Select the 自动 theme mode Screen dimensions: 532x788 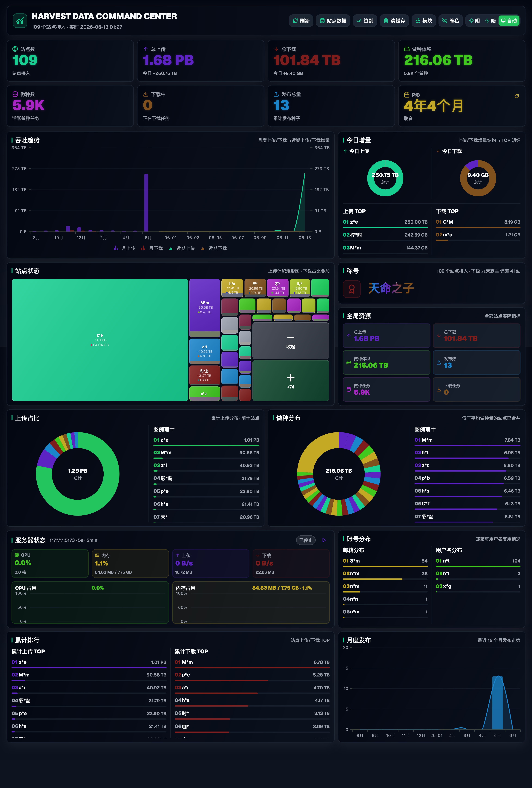coord(509,21)
